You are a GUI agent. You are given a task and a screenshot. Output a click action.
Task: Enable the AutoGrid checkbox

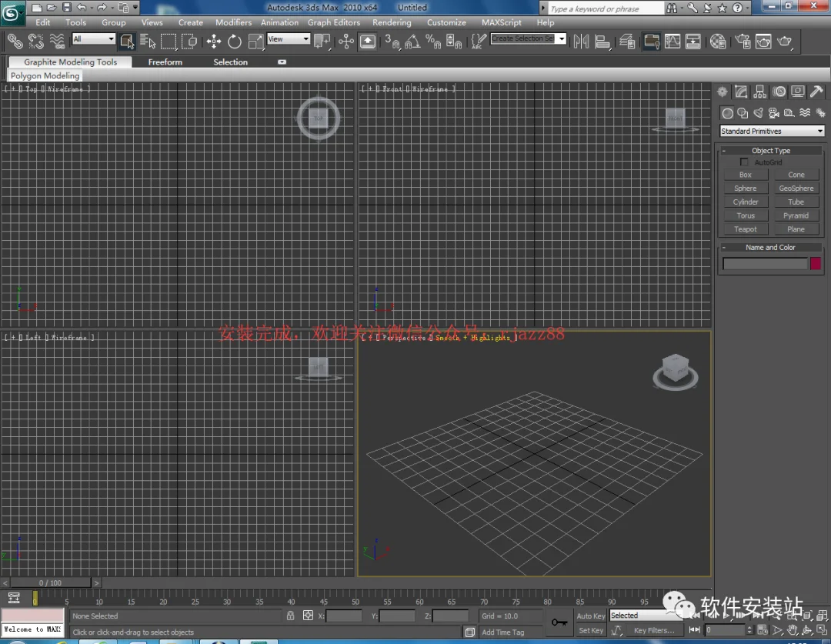tap(744, 162)
